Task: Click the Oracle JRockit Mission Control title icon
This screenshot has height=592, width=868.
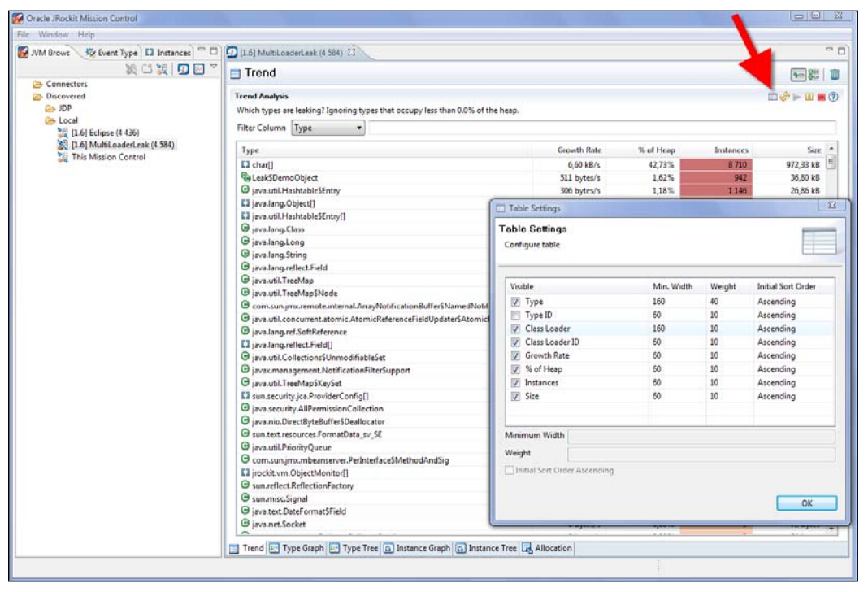Action: 18,18
